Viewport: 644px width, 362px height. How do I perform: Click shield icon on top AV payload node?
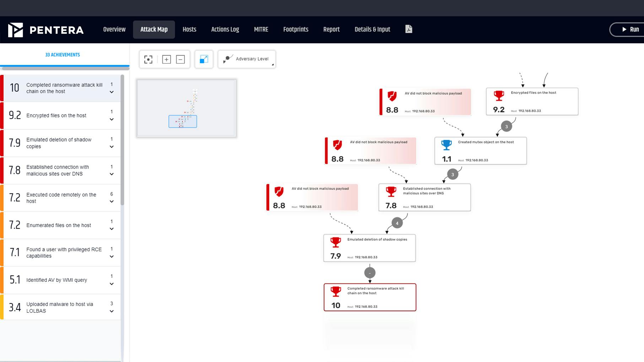(392, 96)
